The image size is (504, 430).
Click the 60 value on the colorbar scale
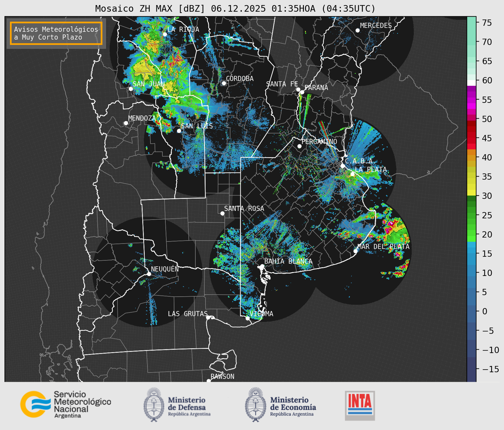(x=487, y=80)
